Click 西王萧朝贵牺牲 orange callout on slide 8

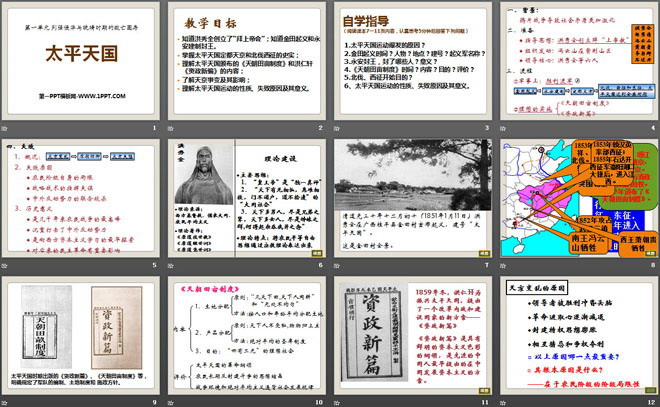pyautogui.click(x=638, y=243)
